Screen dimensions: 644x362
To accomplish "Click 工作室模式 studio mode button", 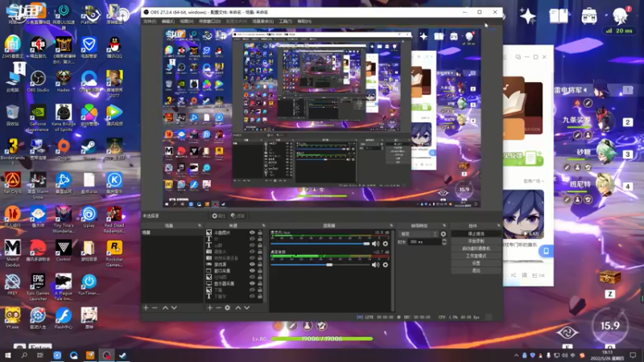I will (x=476, y=256).
